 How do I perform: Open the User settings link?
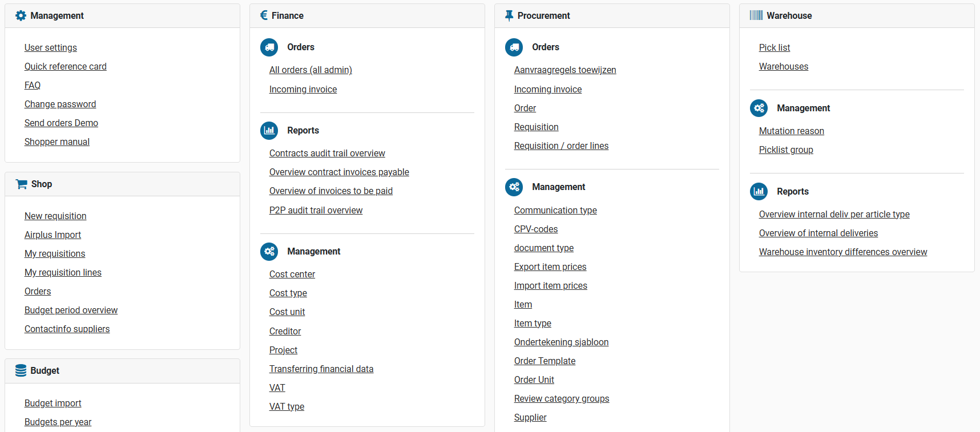tap(50, 48)
